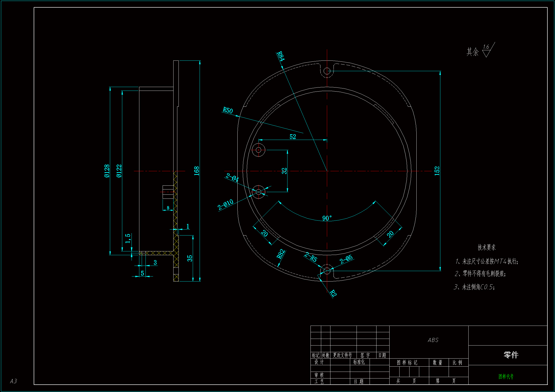Select the green 图样代号 drawing code text

506,377
